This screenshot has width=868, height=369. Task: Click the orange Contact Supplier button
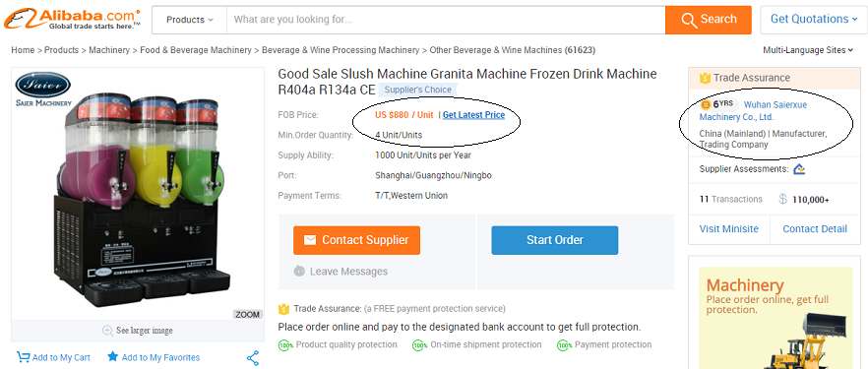(x=356, y=240)
